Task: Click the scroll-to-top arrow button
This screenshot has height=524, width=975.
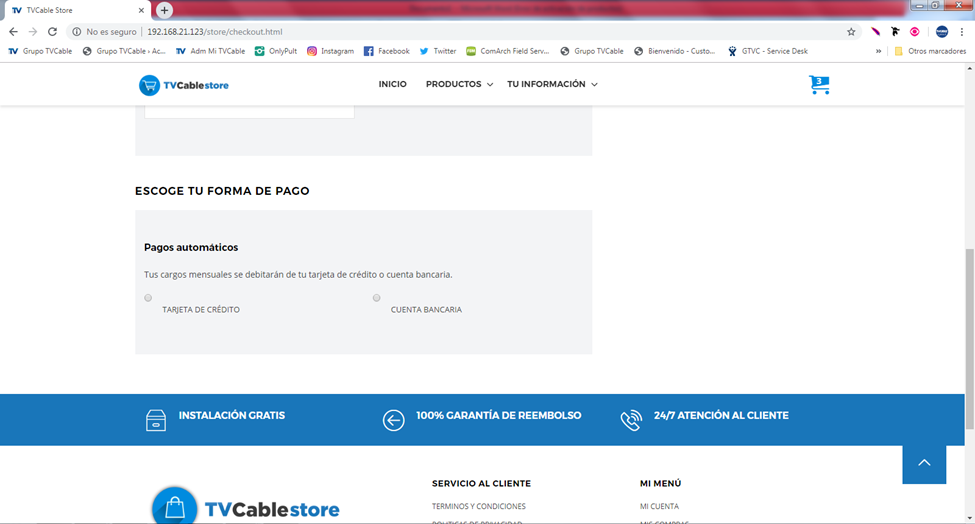Action: click(924, 462)
